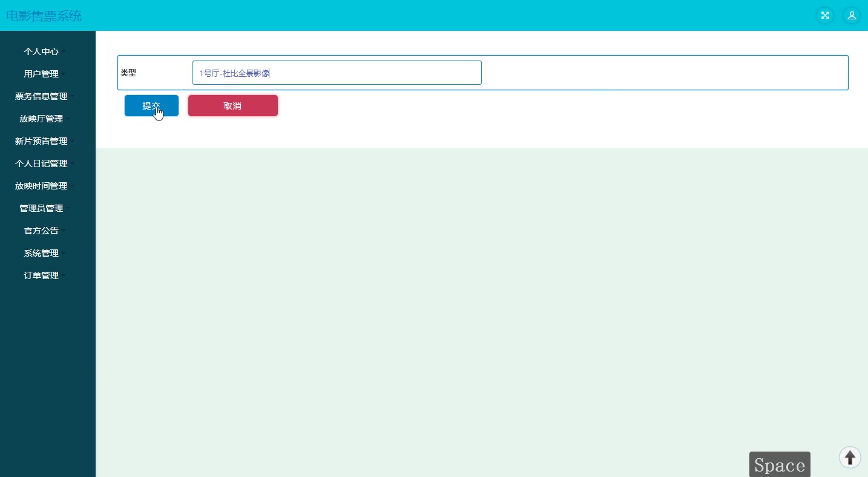Viewport: 868px width, 477px height.
Task: Open the 管理员管理 sidebar item
Action: (x=45, y=208)
